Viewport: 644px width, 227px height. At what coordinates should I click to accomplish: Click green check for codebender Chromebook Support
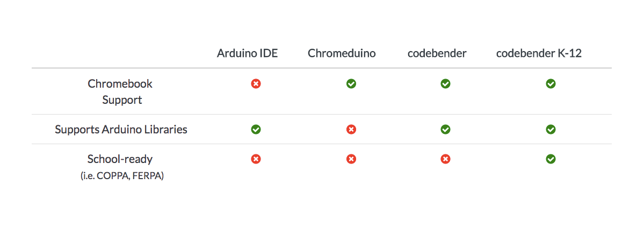(445, 84)
